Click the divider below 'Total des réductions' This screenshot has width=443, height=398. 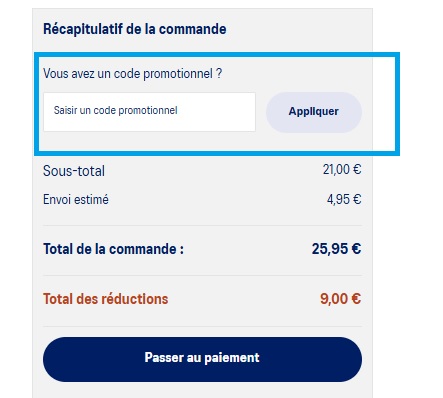(202, 326)
